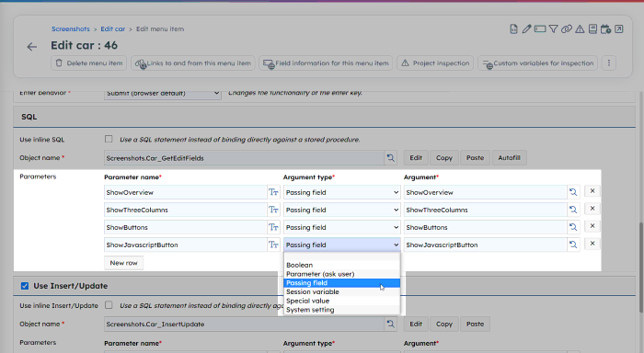The width and height of the screenshot is (644, 353).
Task: Click the book icon in header toolbar
Action: (592, 29)
